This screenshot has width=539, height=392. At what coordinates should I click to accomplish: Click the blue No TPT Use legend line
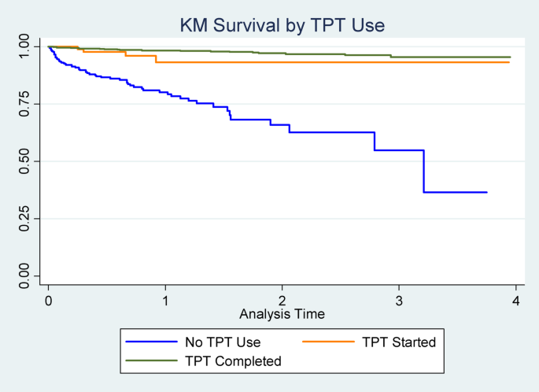152,342
